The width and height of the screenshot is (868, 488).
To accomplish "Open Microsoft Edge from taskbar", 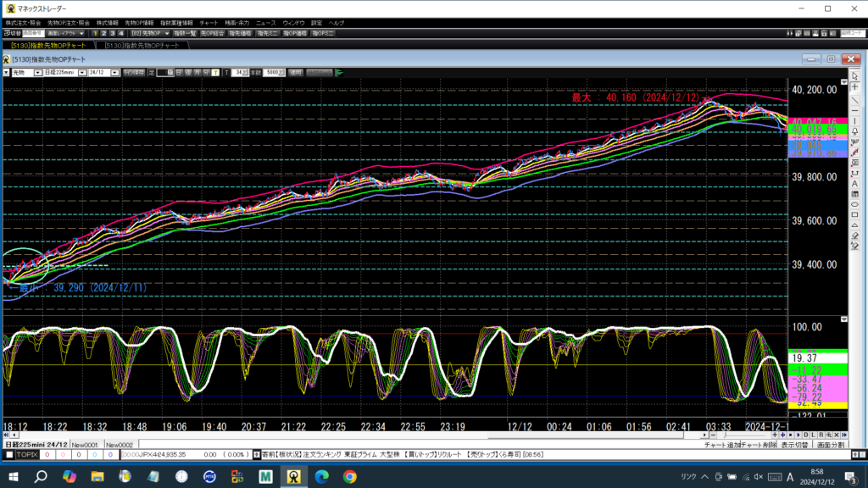I will pos(321,476).
